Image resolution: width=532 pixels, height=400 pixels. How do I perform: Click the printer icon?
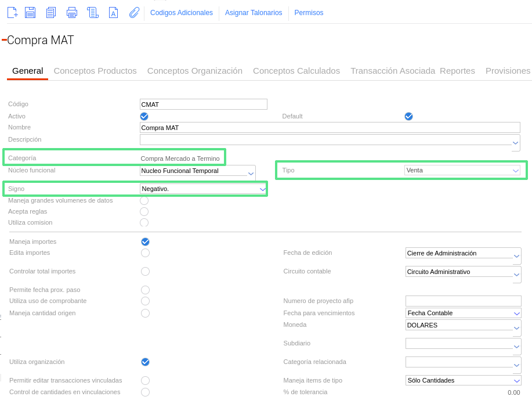(x=72, y=12)
